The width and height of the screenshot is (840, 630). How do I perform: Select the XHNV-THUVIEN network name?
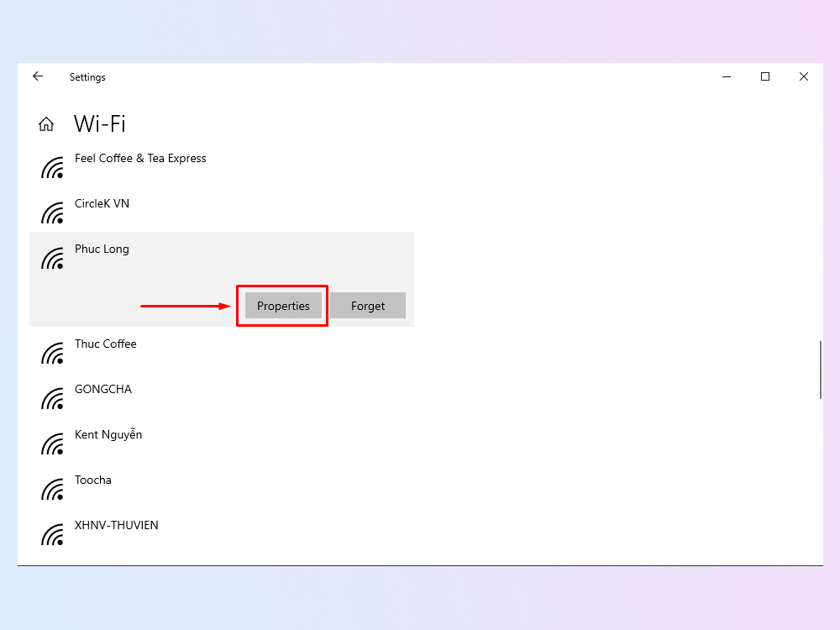[x=116, y=525]
